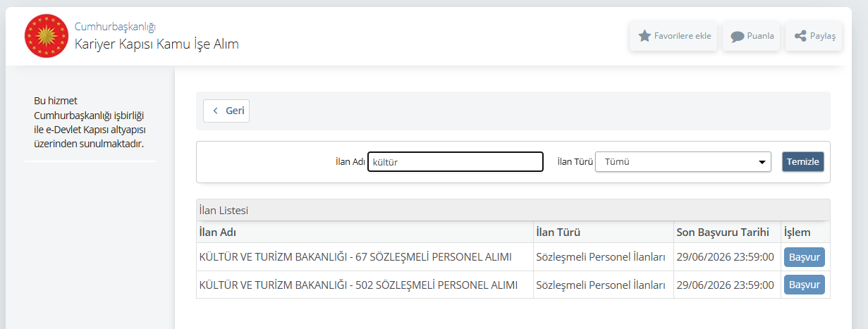
Task: Apply to the 502 Sözleşmeli Personel listing
Action: coord(805,285)
